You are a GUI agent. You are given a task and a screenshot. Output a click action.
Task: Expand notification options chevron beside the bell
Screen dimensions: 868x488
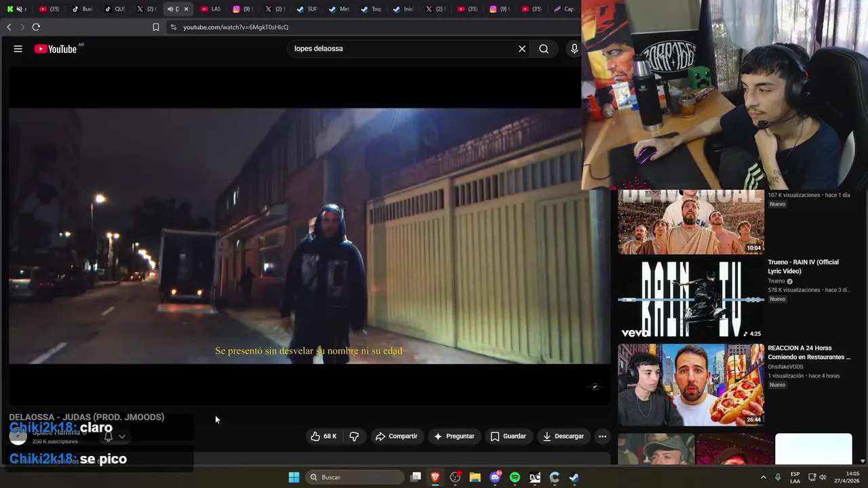click(x=122, y=436)
